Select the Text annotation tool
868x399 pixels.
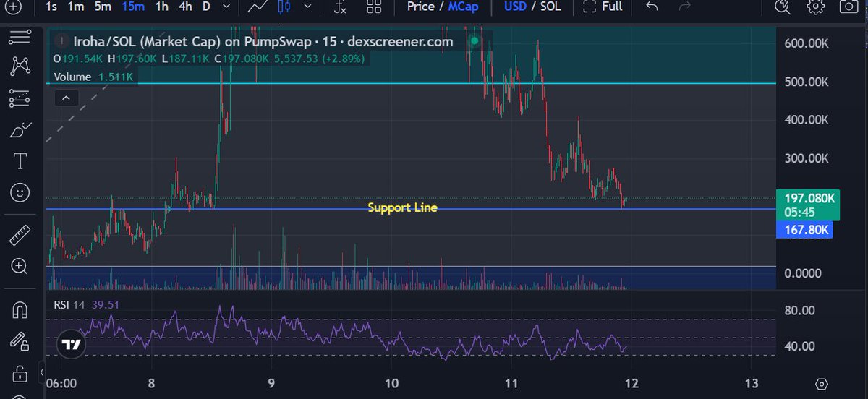[20, 160]
